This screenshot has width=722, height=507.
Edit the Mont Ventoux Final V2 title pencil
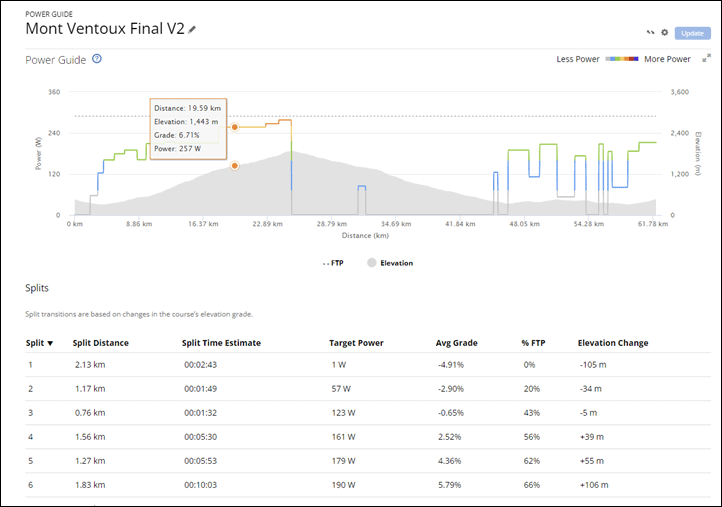pos(192,30)
